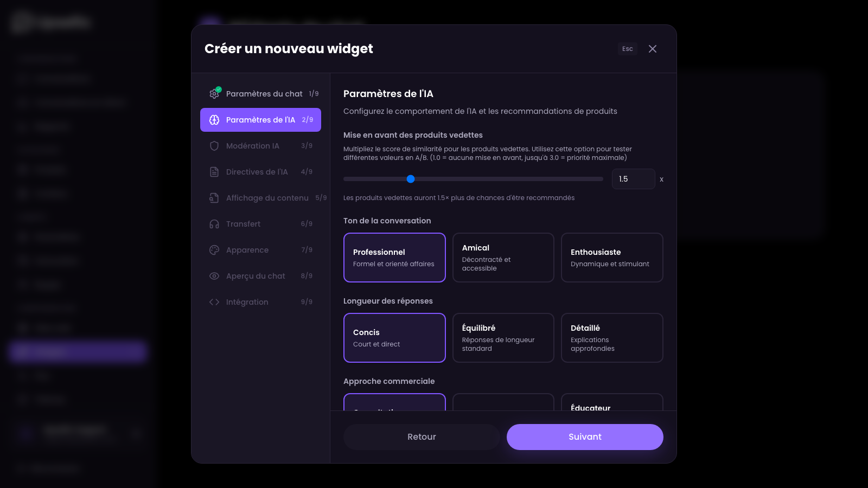
Task: Choose Détaillé response length card
Action: (612, 338)
